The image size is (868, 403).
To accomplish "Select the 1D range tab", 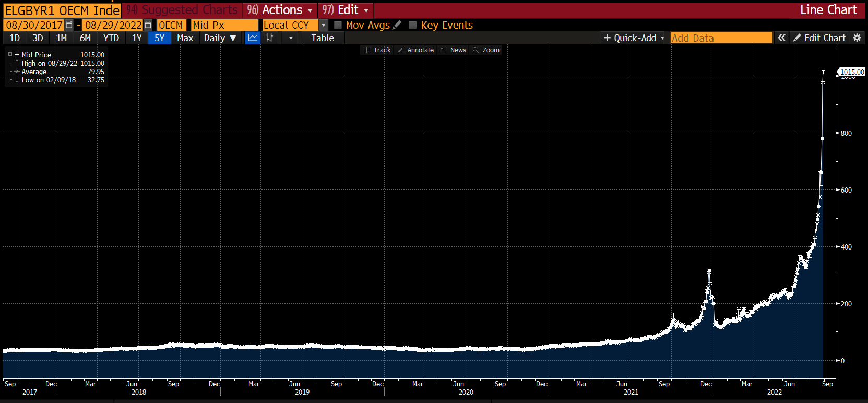I will (15, 38).
